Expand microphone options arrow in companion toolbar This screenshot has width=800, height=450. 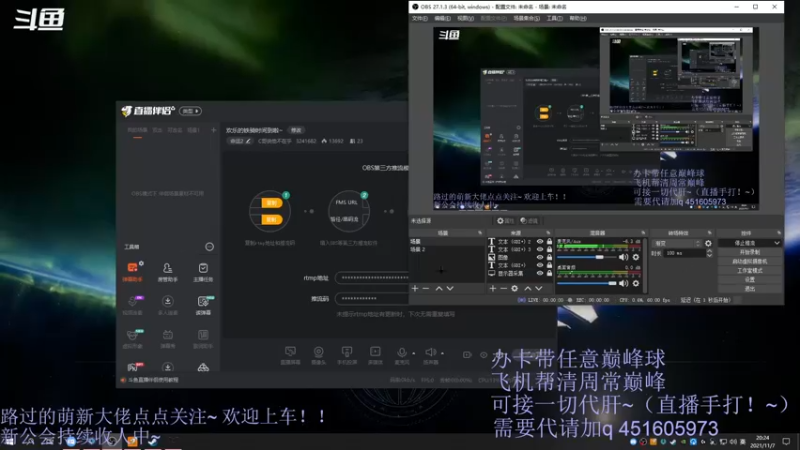[414, 353]
